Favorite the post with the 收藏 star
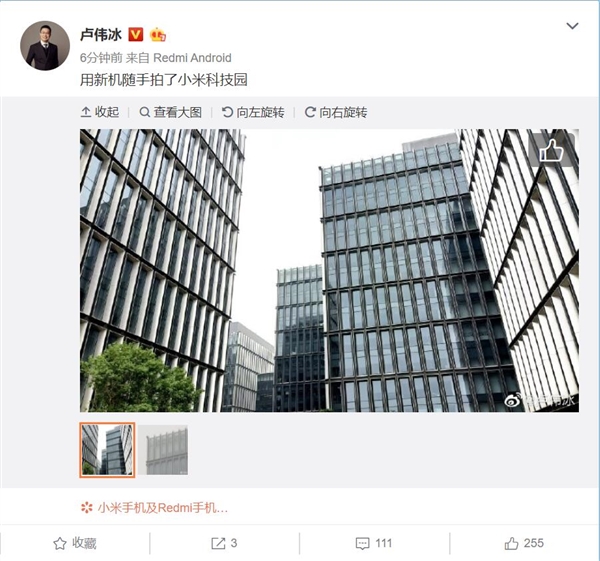This screenshot has width=600, height=561. coord(75,543)
